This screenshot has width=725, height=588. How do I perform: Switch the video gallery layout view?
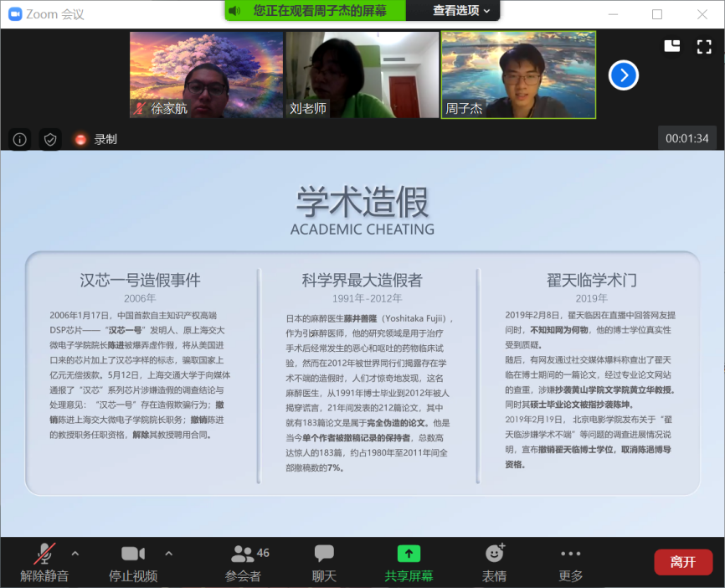671,47
